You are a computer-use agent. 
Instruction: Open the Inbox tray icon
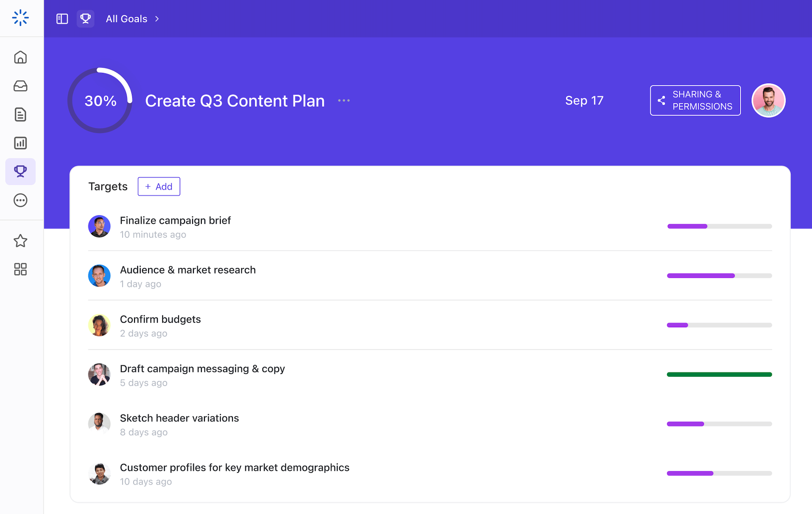click(20, 86)
